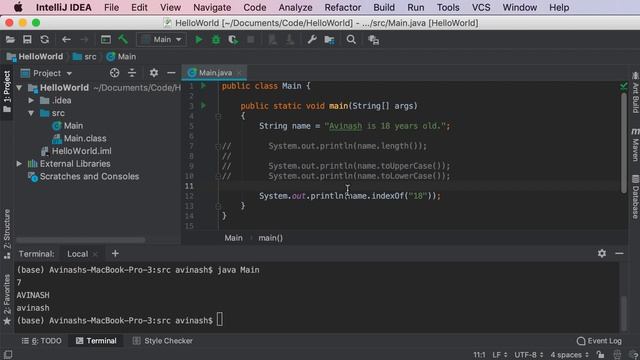Screen dimensions: 640x360
Task: Click the Save All toolbar icon
Action: [27, 40]
